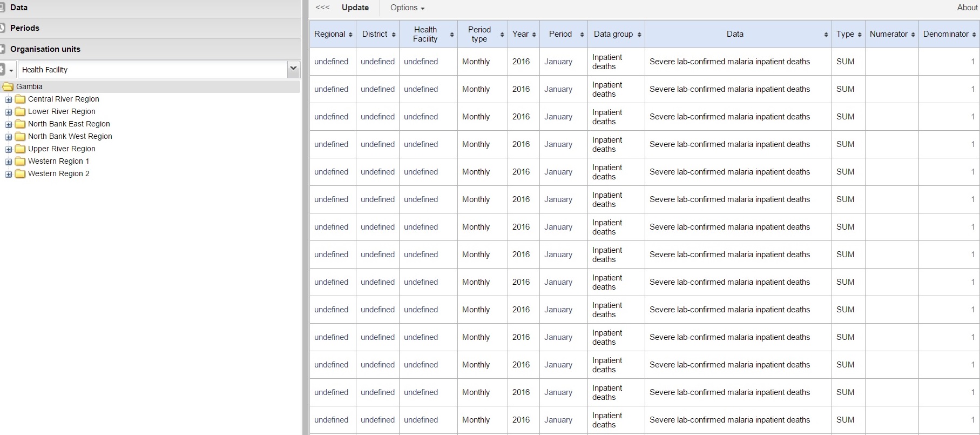980x435 pixels.
Task: Select Western Region 1 in the tree
Action: pos(58,161)
